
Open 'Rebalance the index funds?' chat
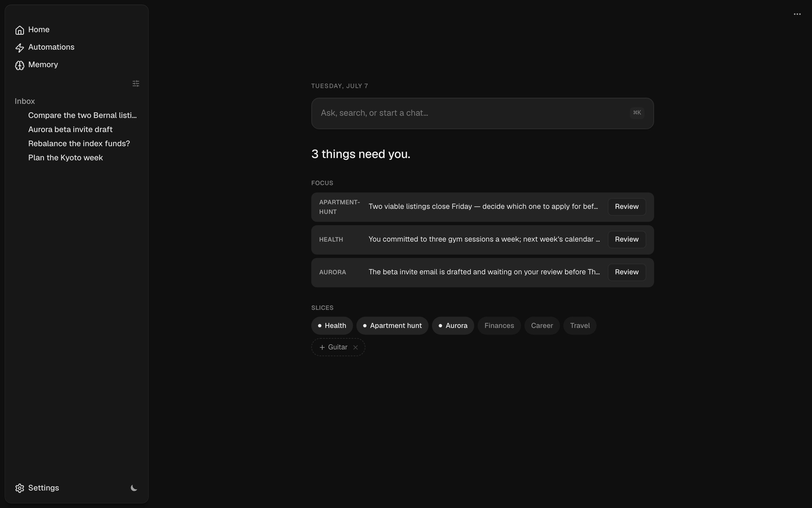(79, 143)
